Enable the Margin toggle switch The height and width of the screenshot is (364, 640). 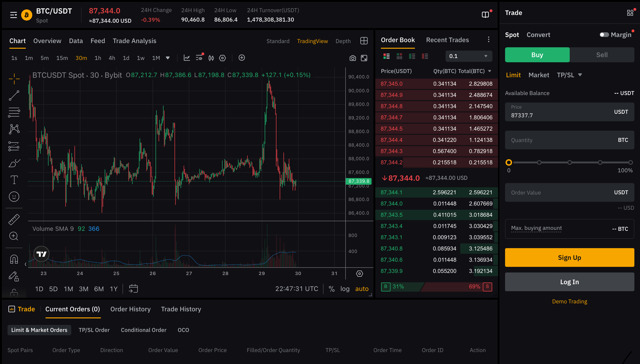tap(604, 35)
